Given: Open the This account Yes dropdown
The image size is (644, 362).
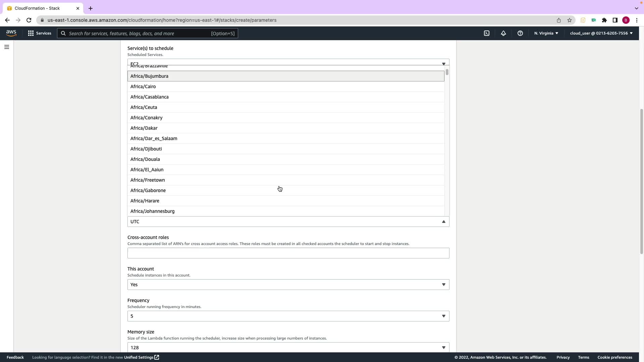Looking at the screenshot, I should 288,285.
